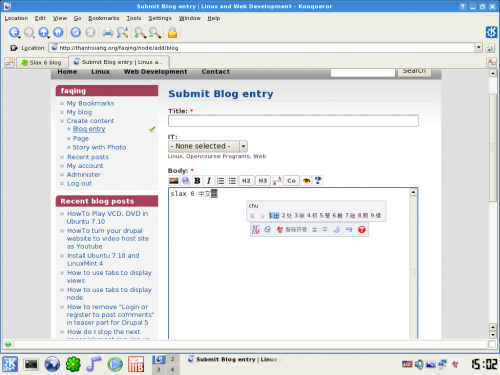Show previous candidate page in pinyin popup
This screenshot has height=375, width=500.
[252, 216]
